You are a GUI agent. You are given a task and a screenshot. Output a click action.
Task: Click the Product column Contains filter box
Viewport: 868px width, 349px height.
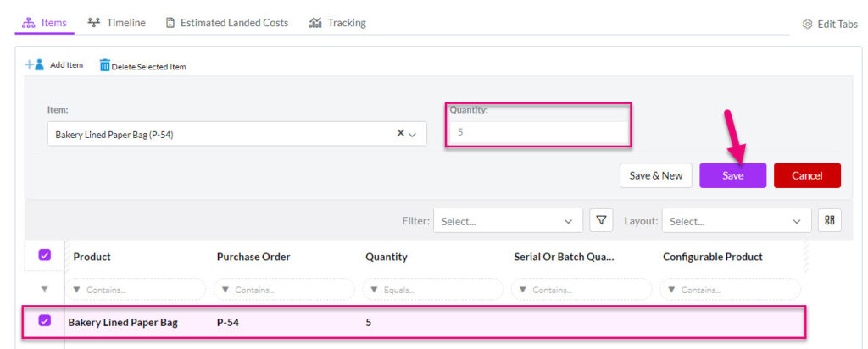136,289
